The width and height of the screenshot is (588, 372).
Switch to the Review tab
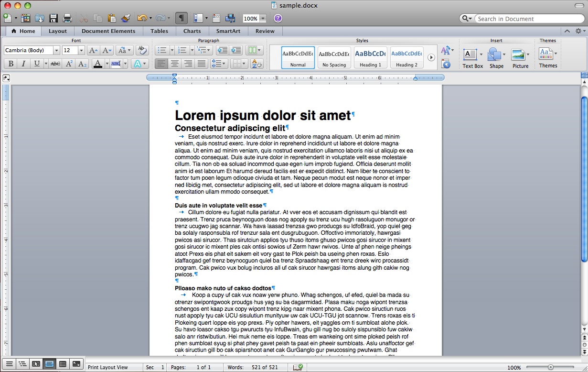click(265, 31)
